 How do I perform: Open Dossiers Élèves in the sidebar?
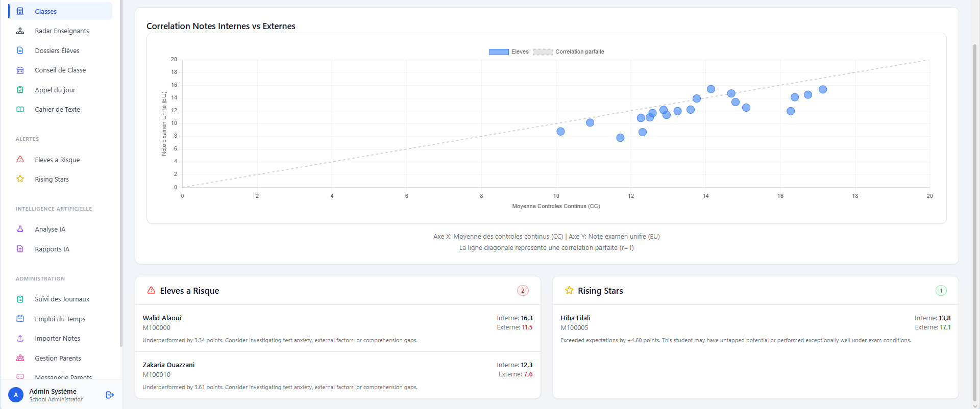click(x=57, y=50)
